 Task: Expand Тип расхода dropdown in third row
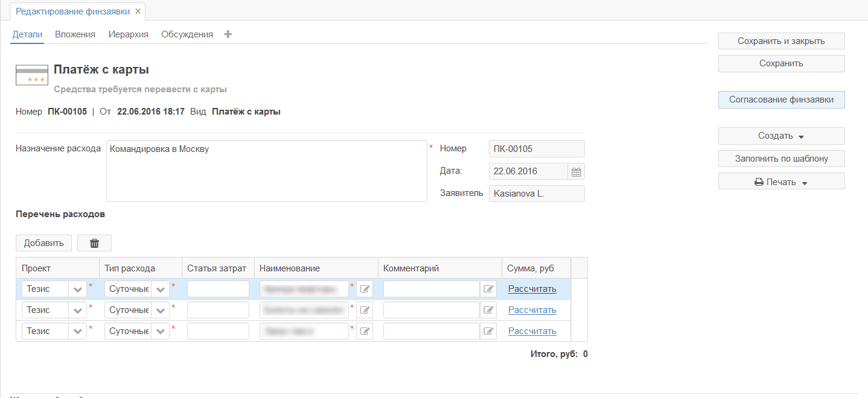tap(161, 331)
